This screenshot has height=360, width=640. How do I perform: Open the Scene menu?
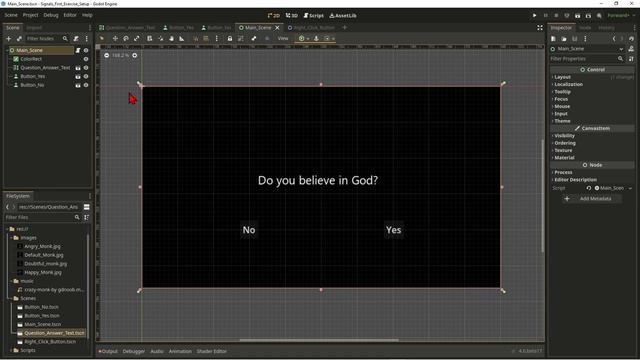point(11,15)
